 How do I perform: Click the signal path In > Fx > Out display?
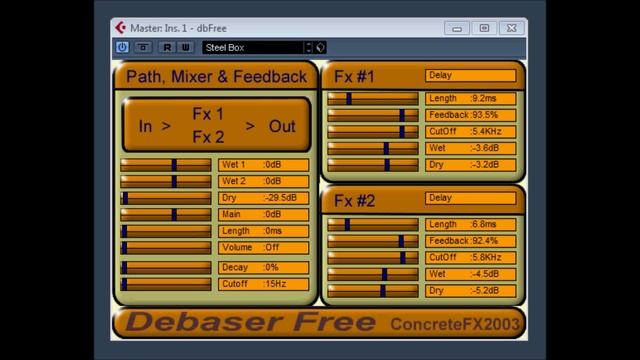coord(216,125)
